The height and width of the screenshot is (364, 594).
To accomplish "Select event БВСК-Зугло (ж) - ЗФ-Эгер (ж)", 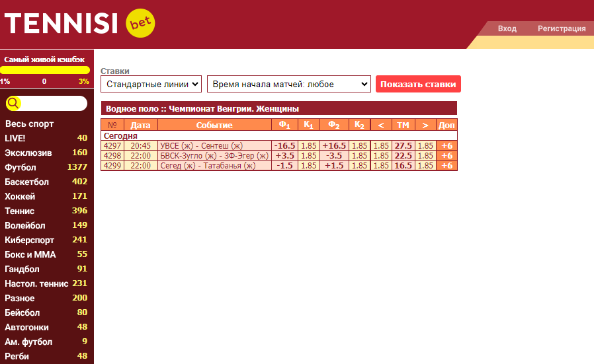I will tap(214, 155).
